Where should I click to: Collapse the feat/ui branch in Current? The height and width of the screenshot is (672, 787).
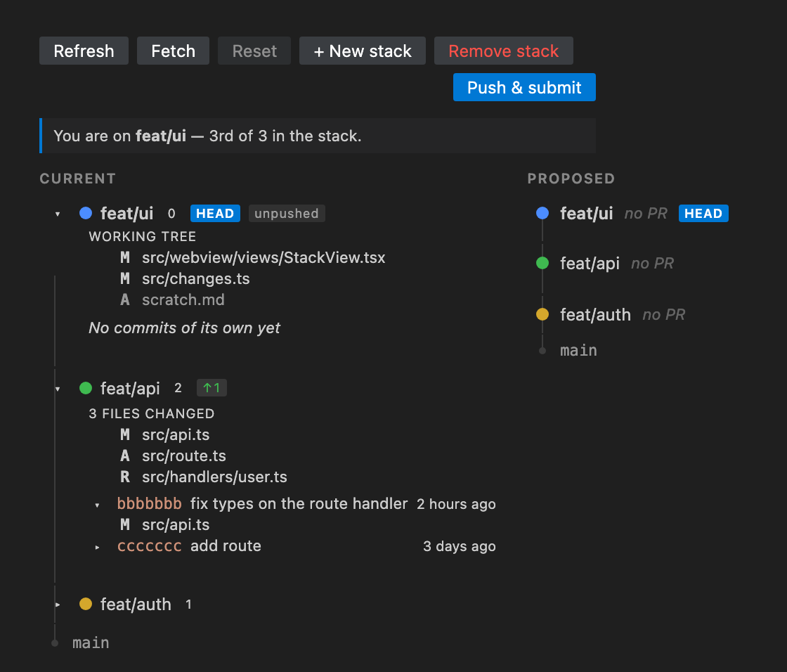(58, 214)
